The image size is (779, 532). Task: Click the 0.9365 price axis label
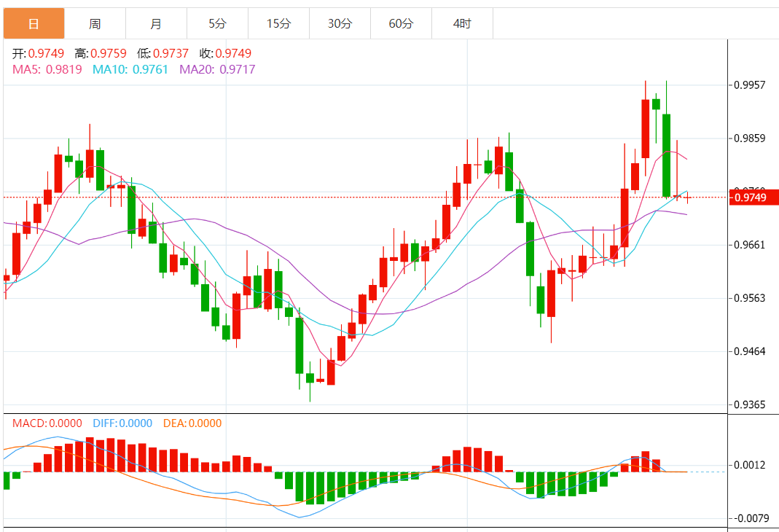[750, 404]
